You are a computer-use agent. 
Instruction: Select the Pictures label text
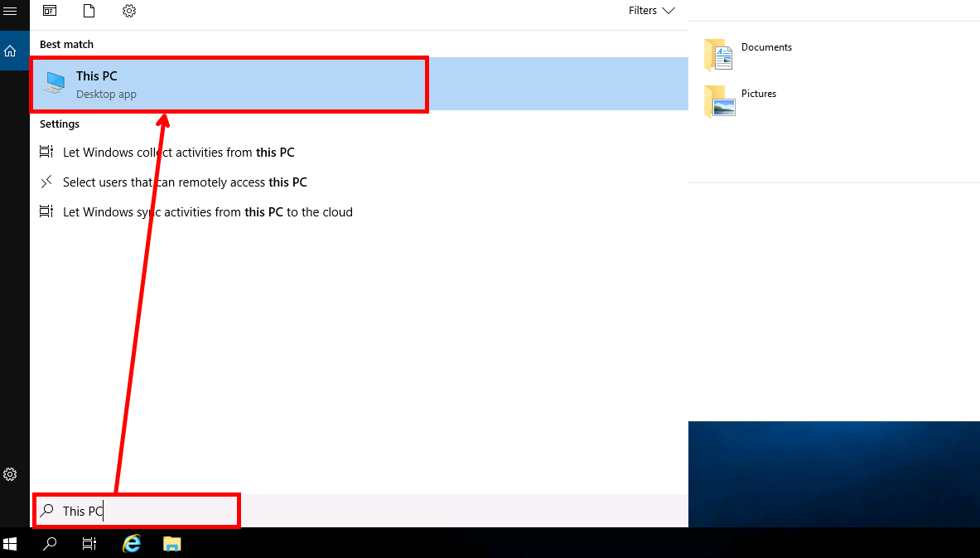tap(759, 93)
